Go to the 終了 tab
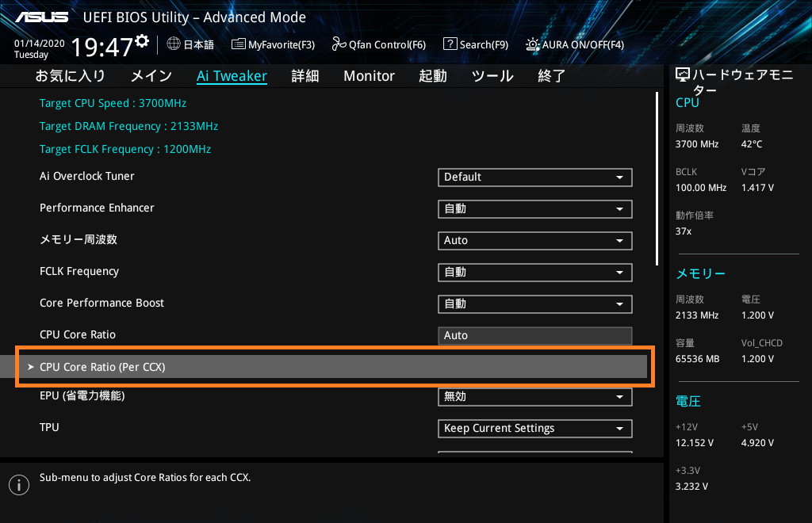812x523 pixels. pos(552,76)
